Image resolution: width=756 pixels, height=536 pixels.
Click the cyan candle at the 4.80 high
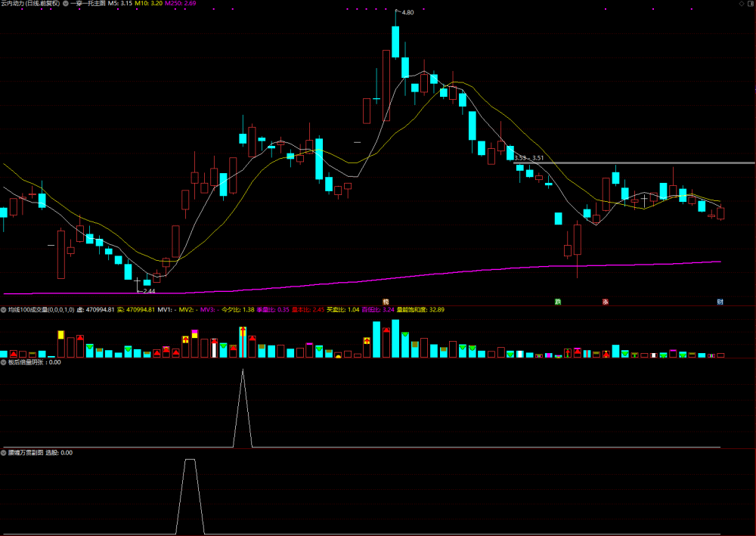coord(395,42)
